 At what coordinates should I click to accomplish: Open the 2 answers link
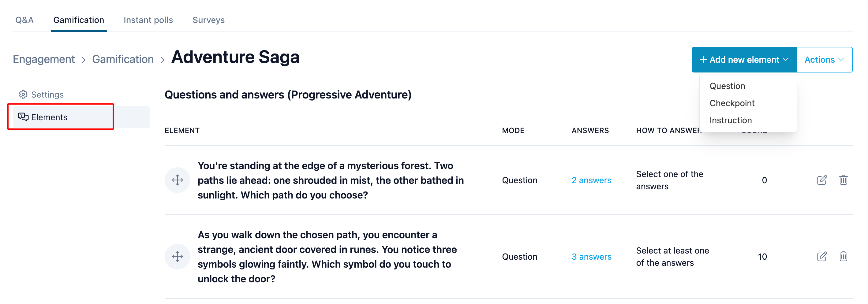pos(591,180)
